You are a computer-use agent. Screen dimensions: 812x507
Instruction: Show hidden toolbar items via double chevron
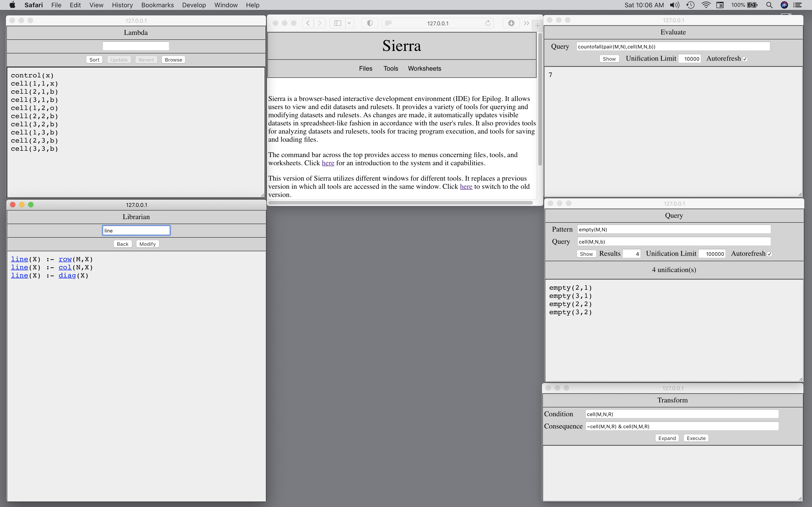point(526,23)
